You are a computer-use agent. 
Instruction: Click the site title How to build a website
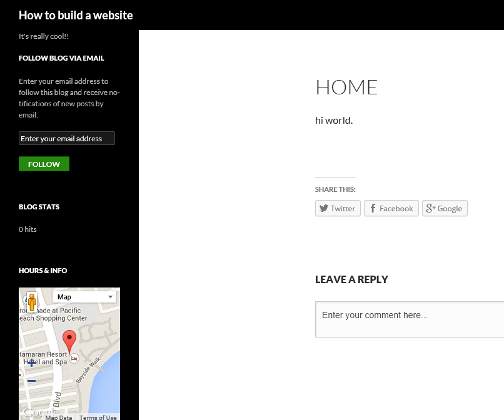76,15
